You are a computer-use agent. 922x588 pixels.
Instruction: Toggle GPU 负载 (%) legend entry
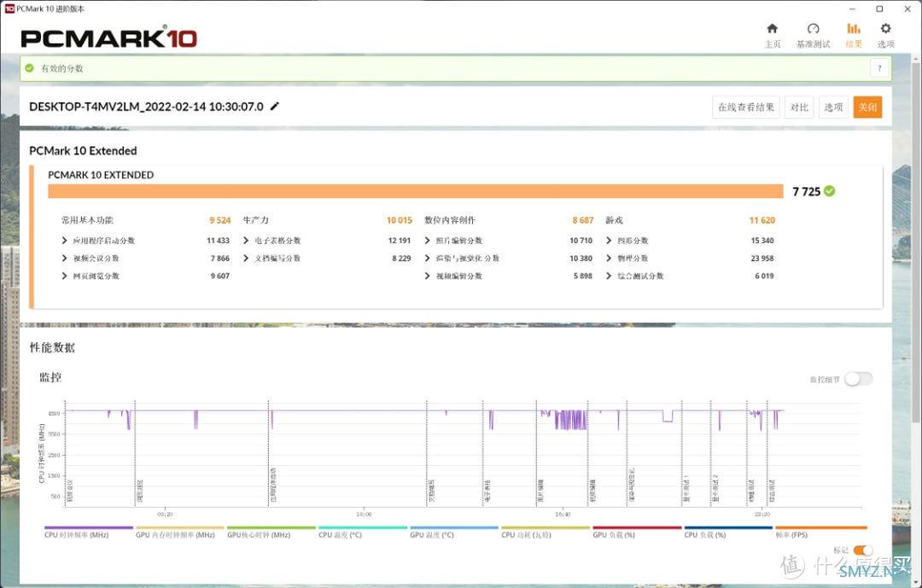click(x=637, y=533)
